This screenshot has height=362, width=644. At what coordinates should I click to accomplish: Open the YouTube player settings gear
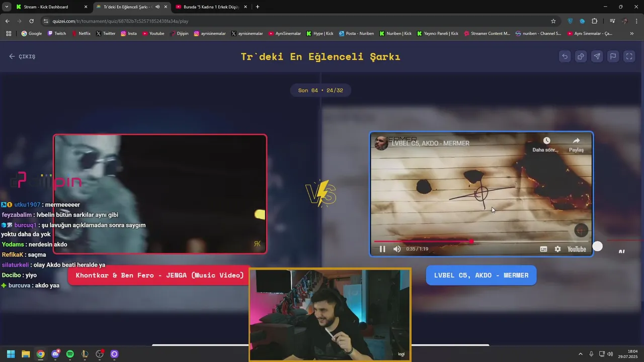(557, 249)
